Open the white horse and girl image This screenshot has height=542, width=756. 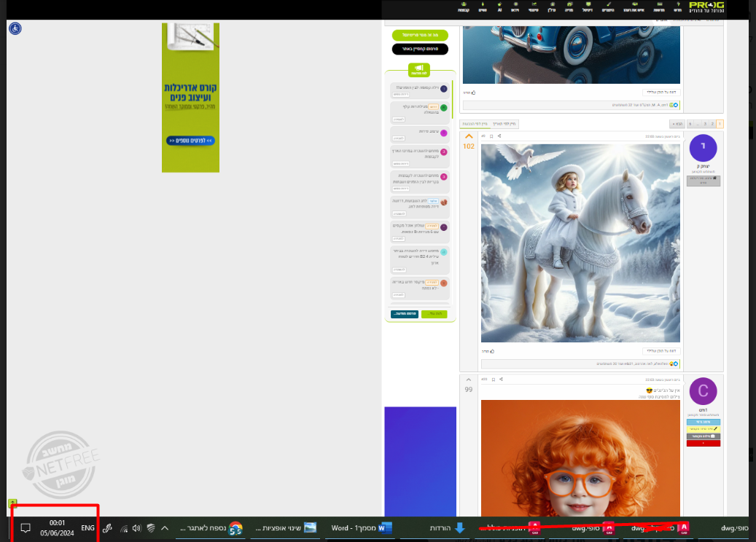(580, 243)
